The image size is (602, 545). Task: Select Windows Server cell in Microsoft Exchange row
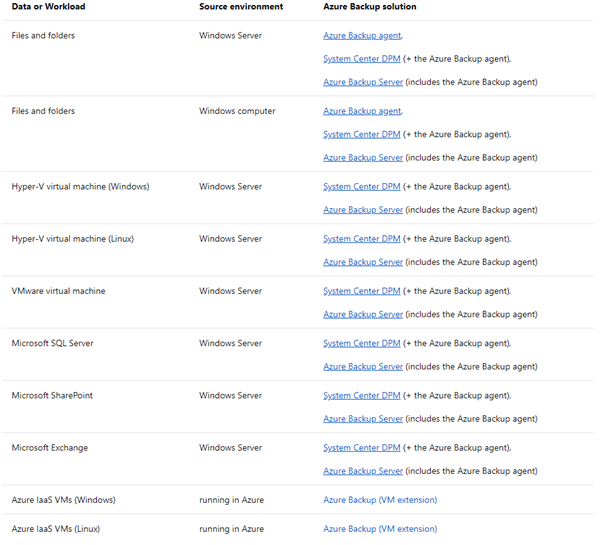(230, 448)
